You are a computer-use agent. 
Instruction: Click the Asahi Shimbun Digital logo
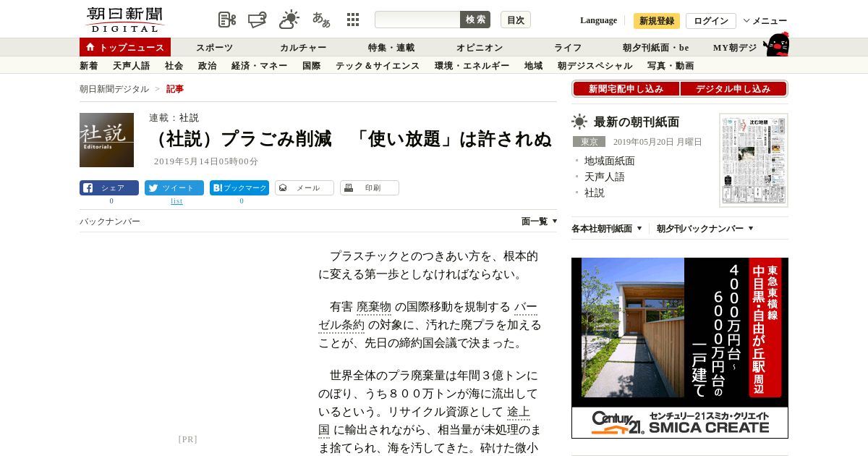pos(124,20)
